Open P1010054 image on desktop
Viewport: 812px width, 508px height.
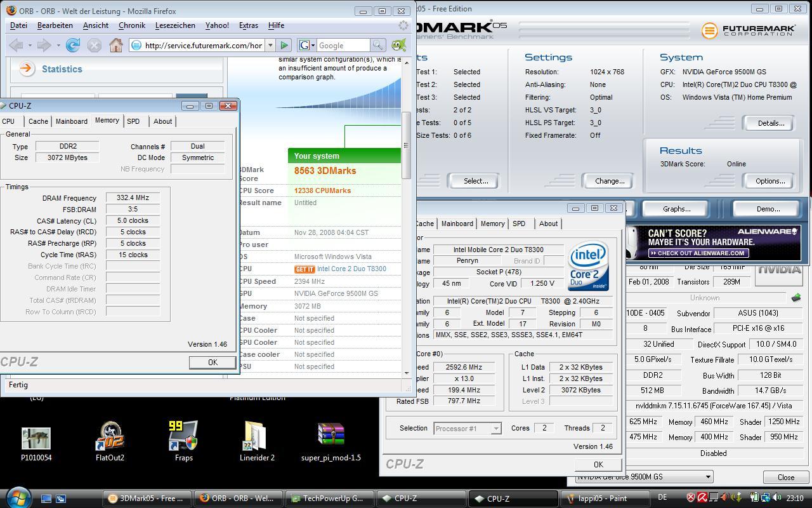[x=36, y=444]
